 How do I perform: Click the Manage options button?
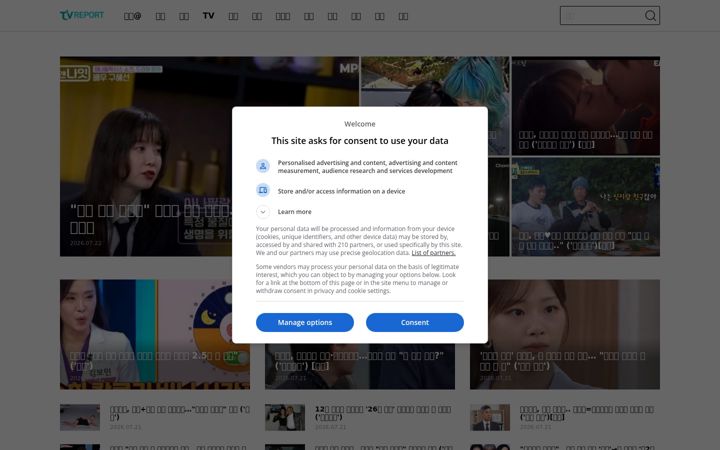tap(305, 322)
